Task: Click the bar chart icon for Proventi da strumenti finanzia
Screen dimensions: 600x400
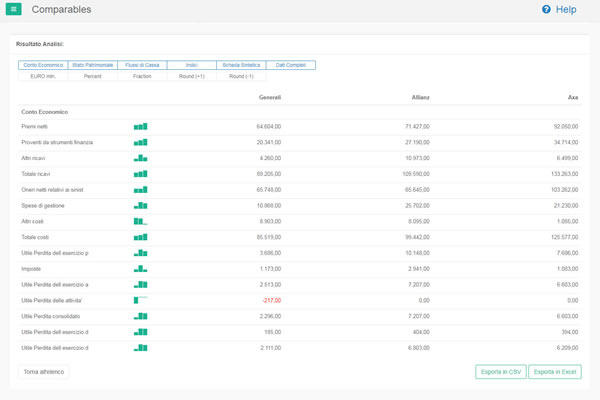Action: pos(140,142)
